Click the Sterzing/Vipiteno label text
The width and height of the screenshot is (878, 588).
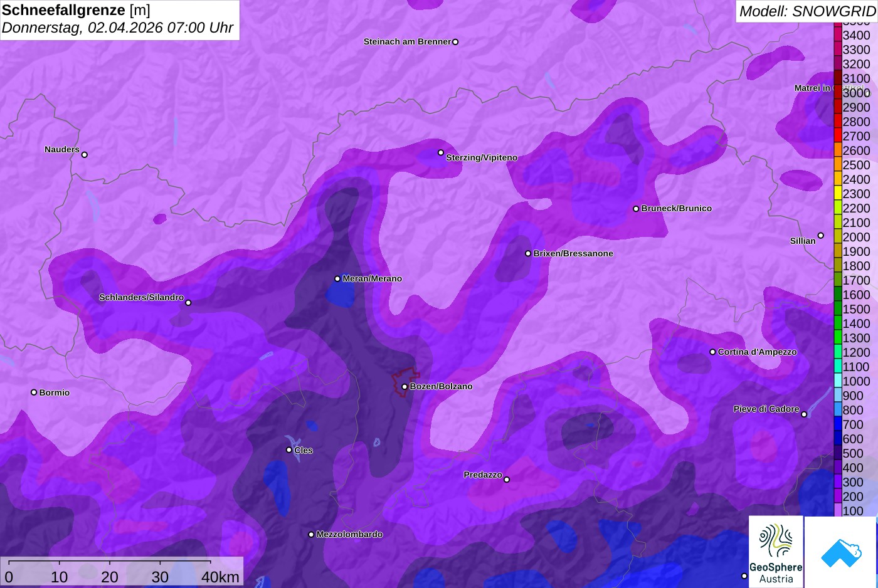[x=482, y=158]
